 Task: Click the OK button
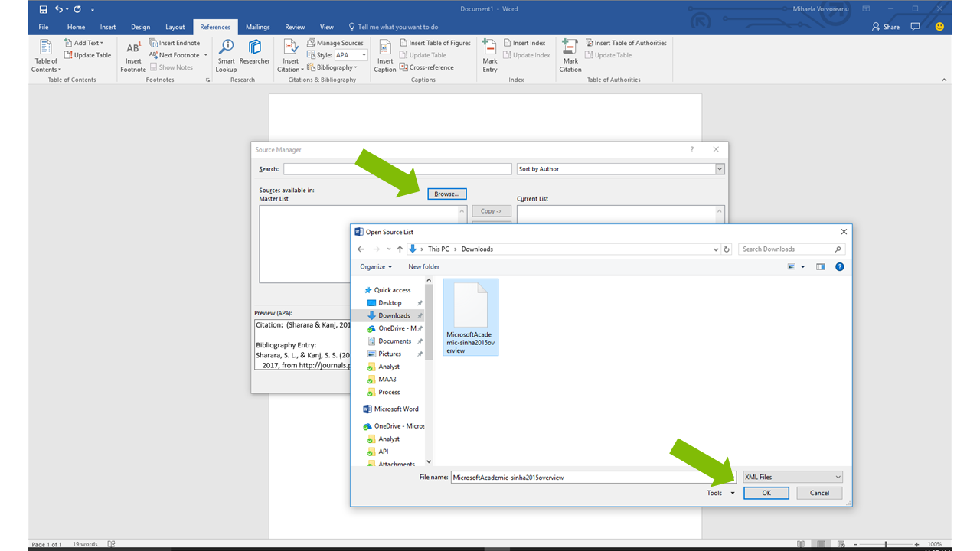[766, 493]
